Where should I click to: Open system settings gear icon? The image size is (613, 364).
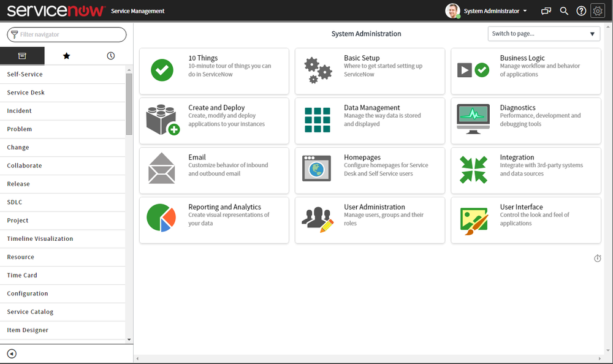coord(597,10)
